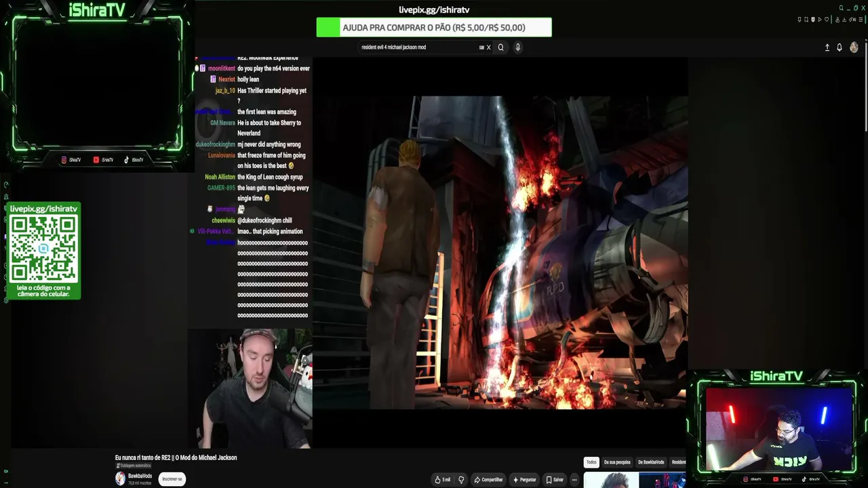Open the BawkbaVods channel avatar
Screen dimensions: 868x488
pos(120,479)
